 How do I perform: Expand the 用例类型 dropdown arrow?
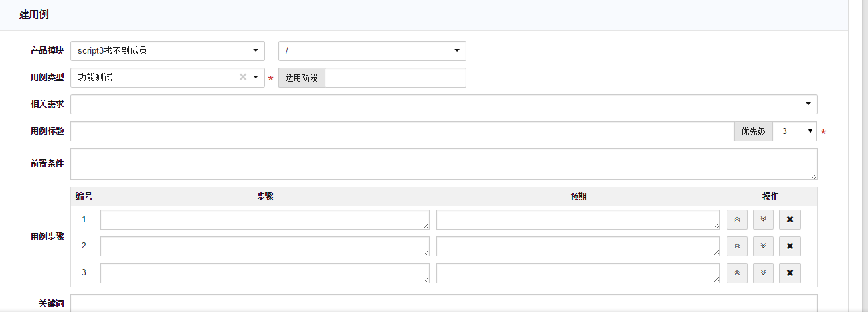(x=256, y=78)
